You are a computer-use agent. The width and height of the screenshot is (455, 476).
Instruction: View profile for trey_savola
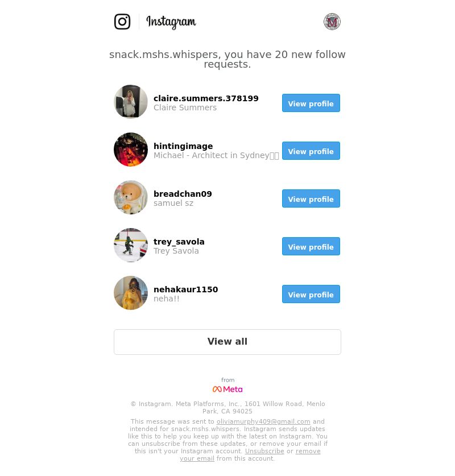pyautogui.click(x=311, y=246)
